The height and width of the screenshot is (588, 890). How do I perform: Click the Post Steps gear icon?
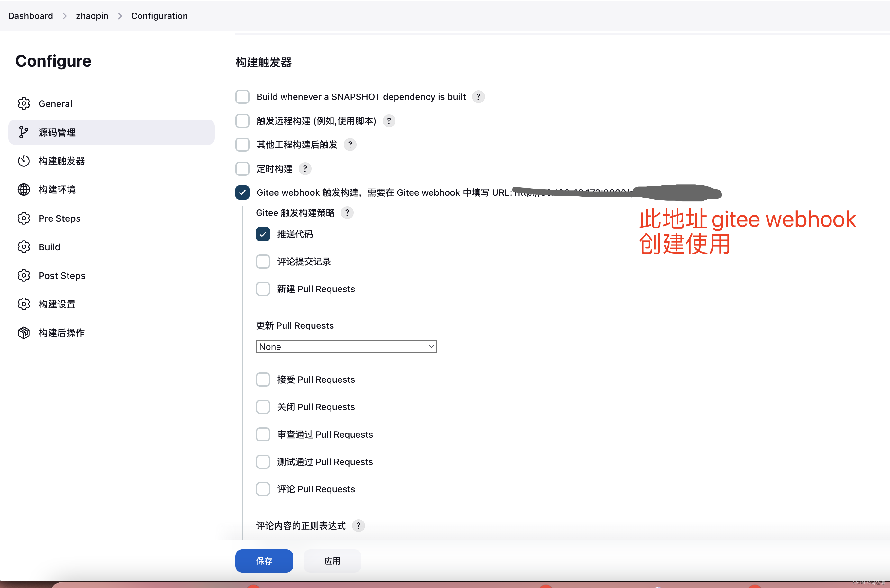24,275
